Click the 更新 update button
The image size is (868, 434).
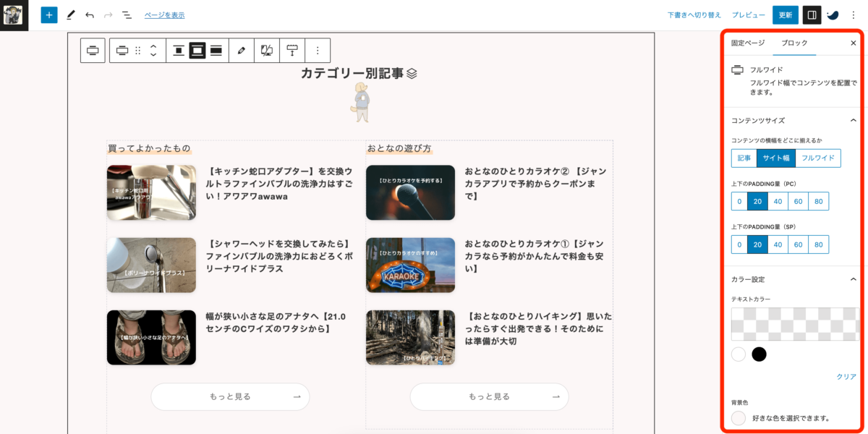(786, 14)
